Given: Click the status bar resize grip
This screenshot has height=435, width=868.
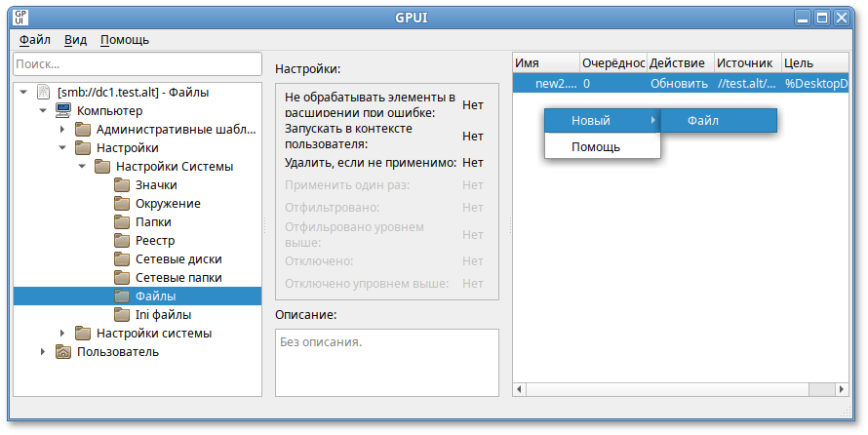Looking at the screenshot, I should pos(847,413).
